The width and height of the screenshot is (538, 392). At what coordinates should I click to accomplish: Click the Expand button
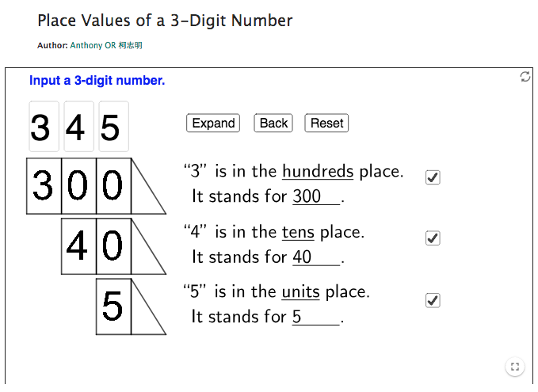click(213, 123)
